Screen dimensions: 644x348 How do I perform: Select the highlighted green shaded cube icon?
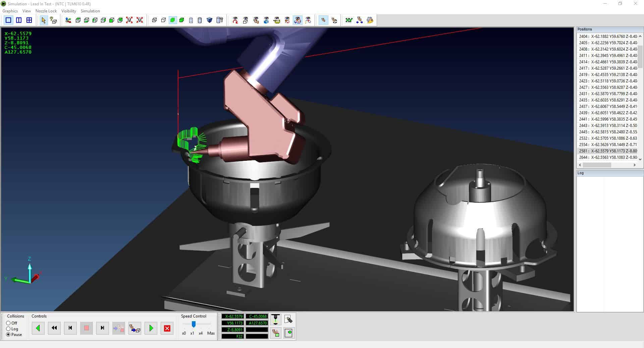173,20
